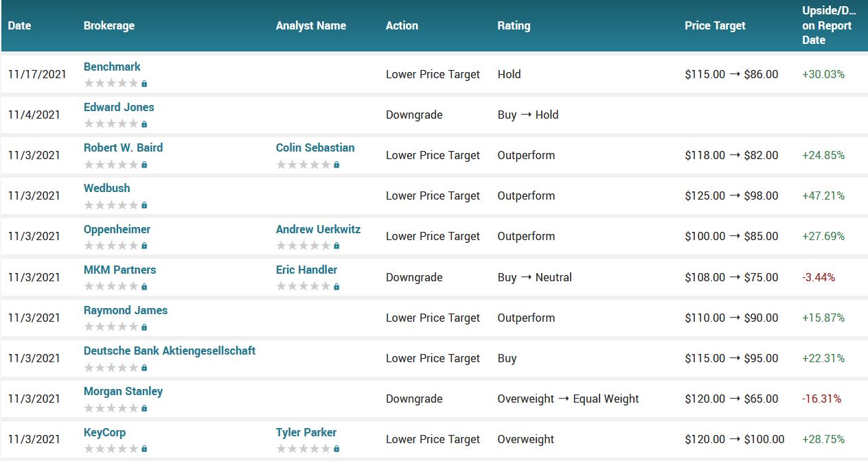This screenshot has width=868, height=461.
Task: Click the star rating under Edward Jones
Action: tap(111, 123)
